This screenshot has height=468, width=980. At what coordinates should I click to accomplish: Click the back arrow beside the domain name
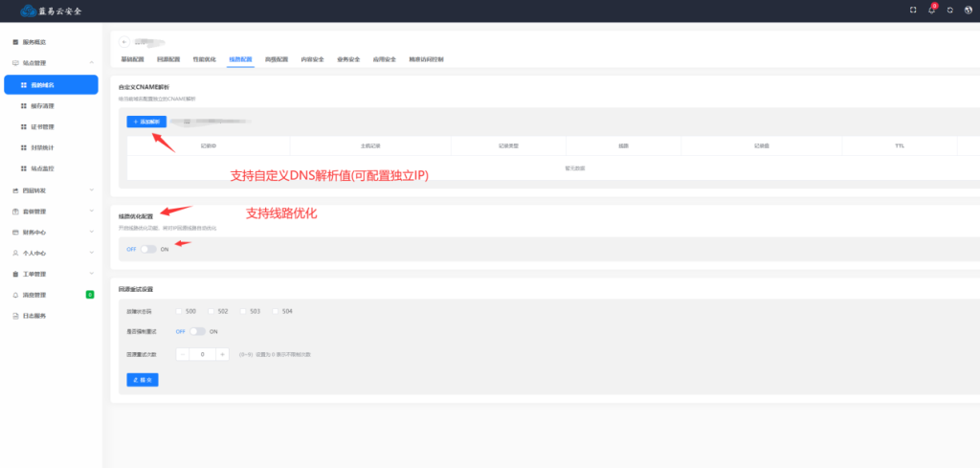pos(124,42)
